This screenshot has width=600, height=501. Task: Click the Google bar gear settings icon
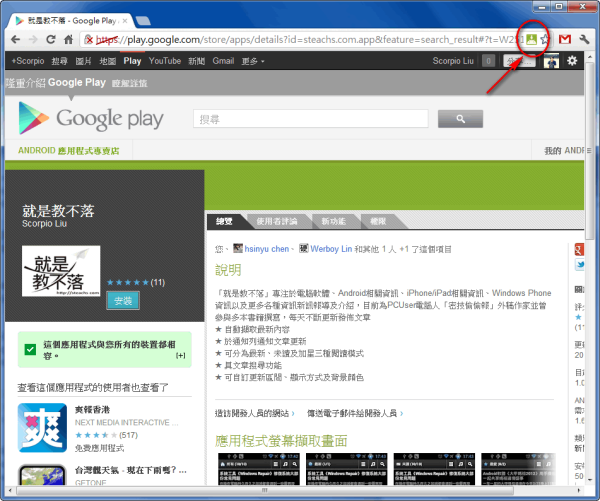(573, 61)
